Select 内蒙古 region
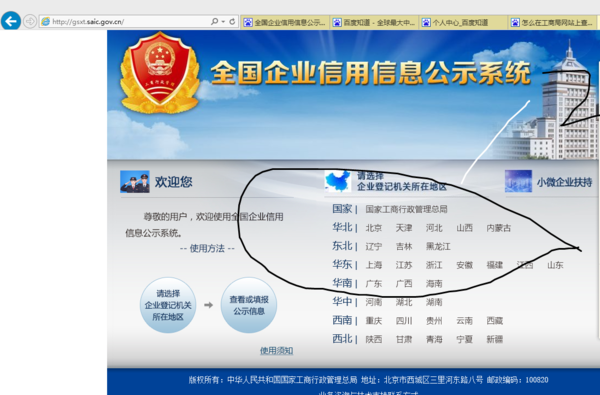The height and width of the screenshot is (395, 600). (x=499, y=228)
